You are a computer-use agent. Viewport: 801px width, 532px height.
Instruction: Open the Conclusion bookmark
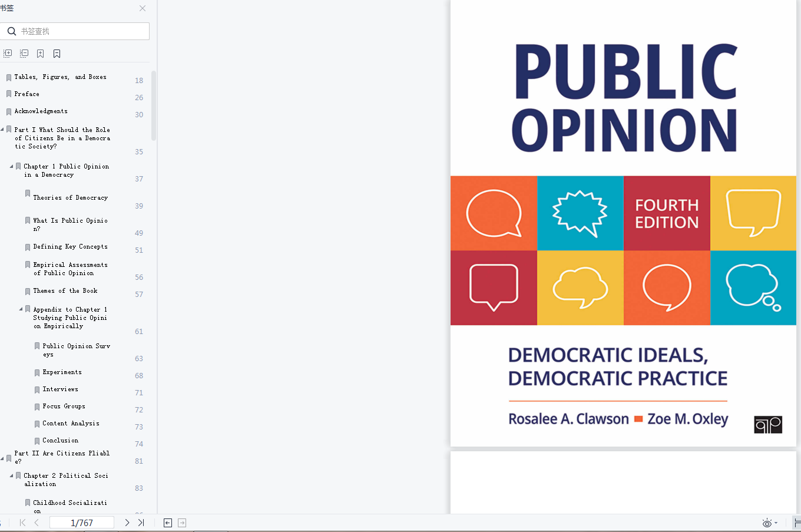click(60, 441)
